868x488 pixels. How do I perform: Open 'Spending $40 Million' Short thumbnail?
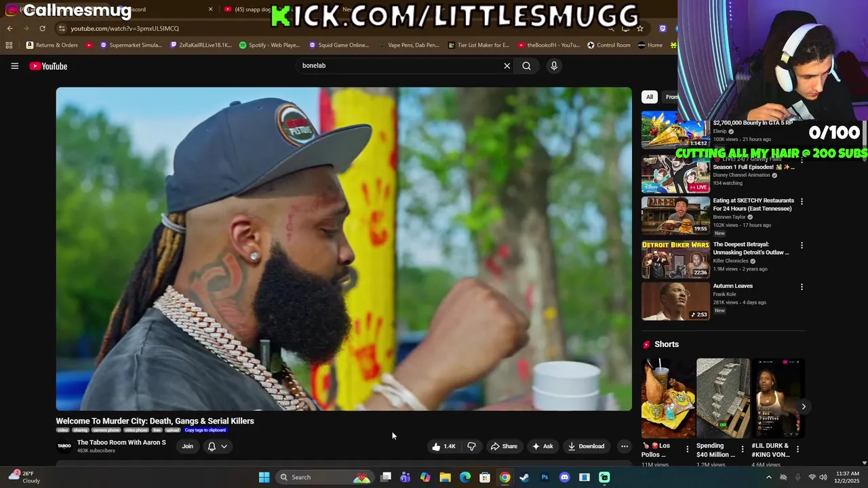723,399
